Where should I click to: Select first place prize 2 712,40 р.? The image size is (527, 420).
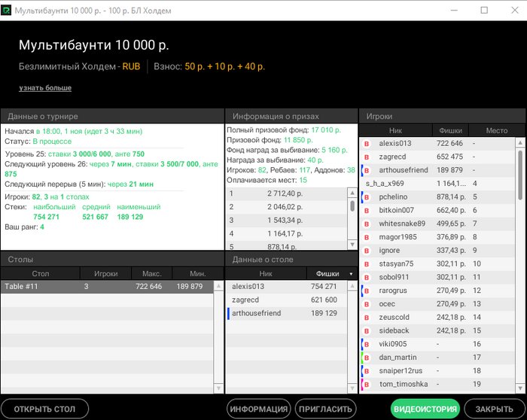[287, 193]
